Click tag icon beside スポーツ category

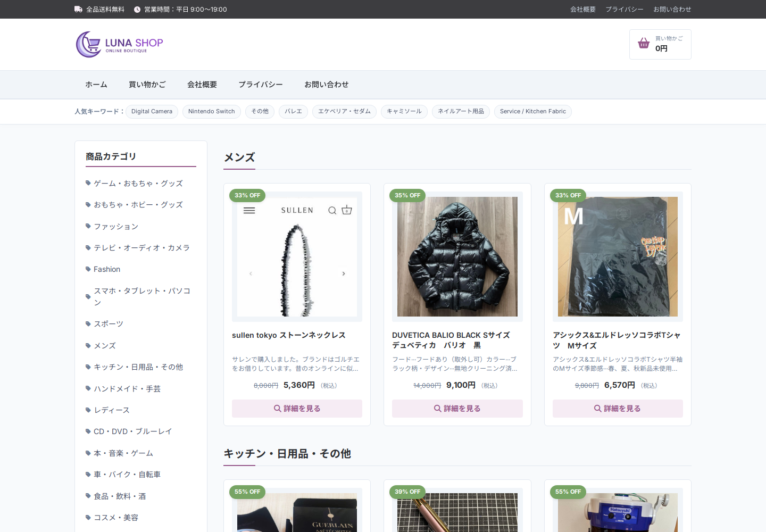pos(88,323)
